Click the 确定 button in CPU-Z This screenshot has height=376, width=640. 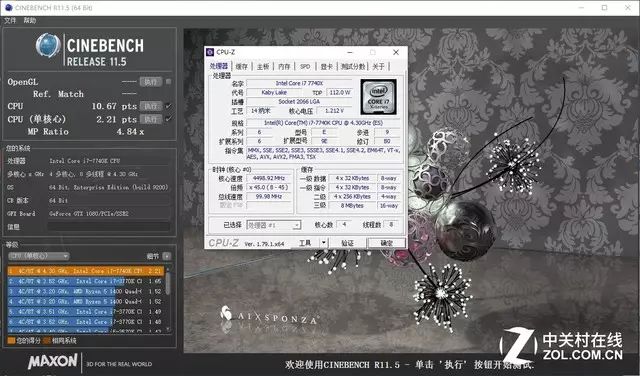click(387, 243)
